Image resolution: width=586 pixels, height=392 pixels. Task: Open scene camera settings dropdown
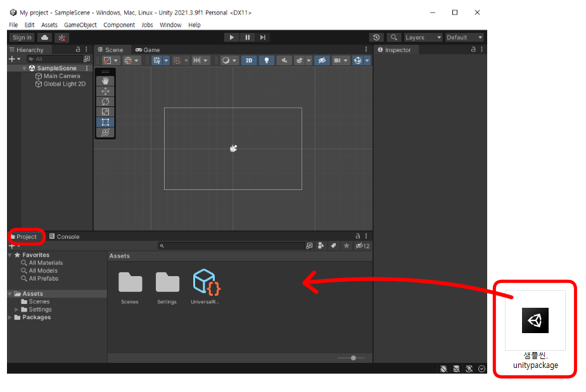coord(340,61)
